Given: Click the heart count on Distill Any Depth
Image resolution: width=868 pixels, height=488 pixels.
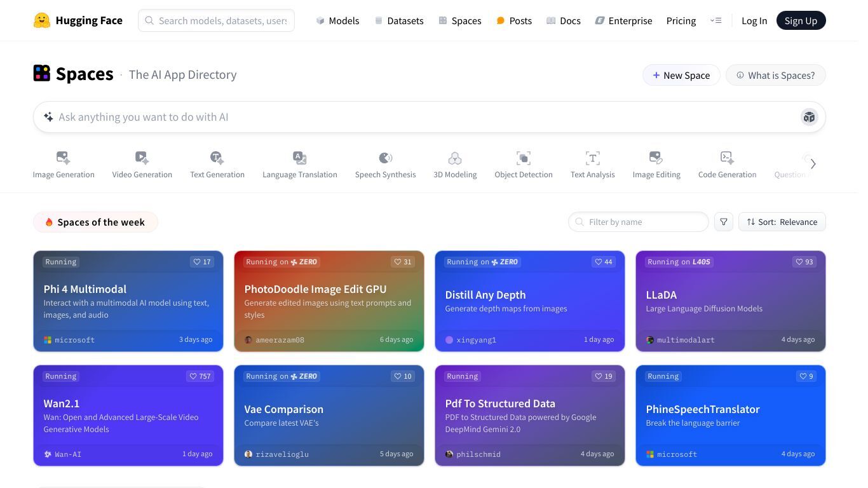Looking at the screenshot, I should [x=604, y=262].
